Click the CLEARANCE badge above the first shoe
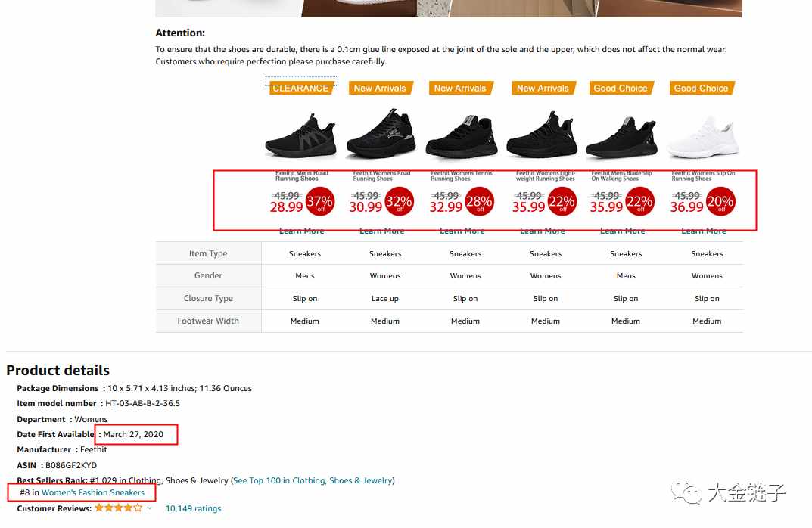 coord(301,88)
